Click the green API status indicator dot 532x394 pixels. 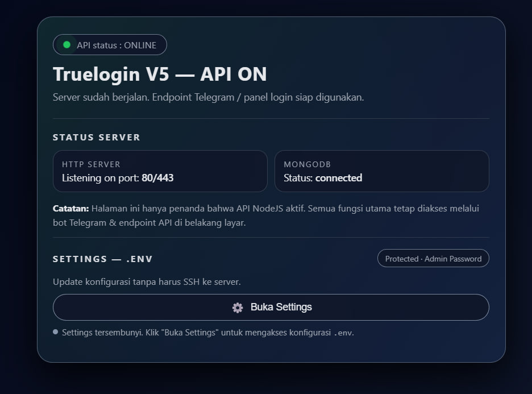pyautogui.click(x=67, y=44)
